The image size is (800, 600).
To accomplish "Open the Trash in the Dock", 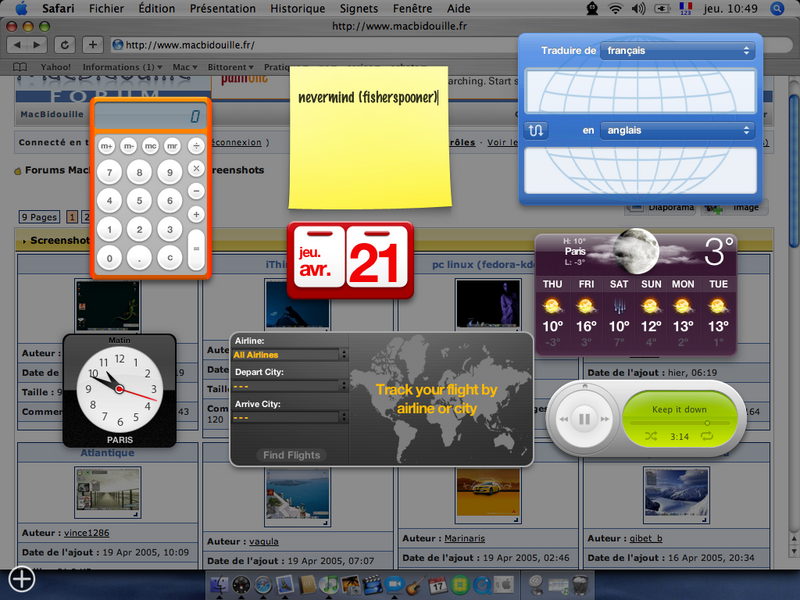I will pyautogui.click(x=580, y=585).
